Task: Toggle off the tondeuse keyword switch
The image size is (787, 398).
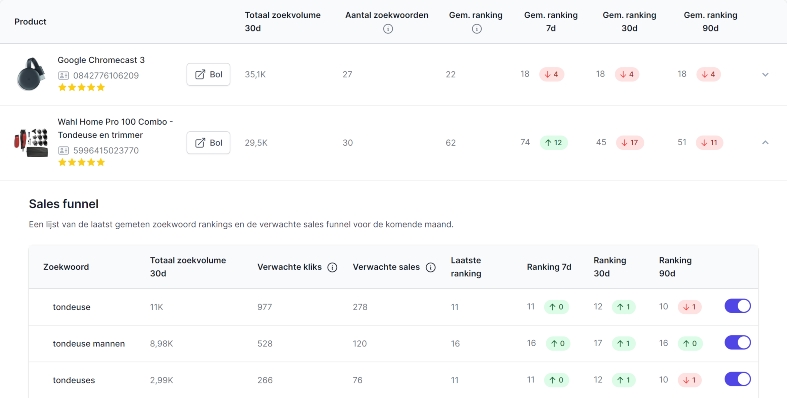Action: click(737, 306)
